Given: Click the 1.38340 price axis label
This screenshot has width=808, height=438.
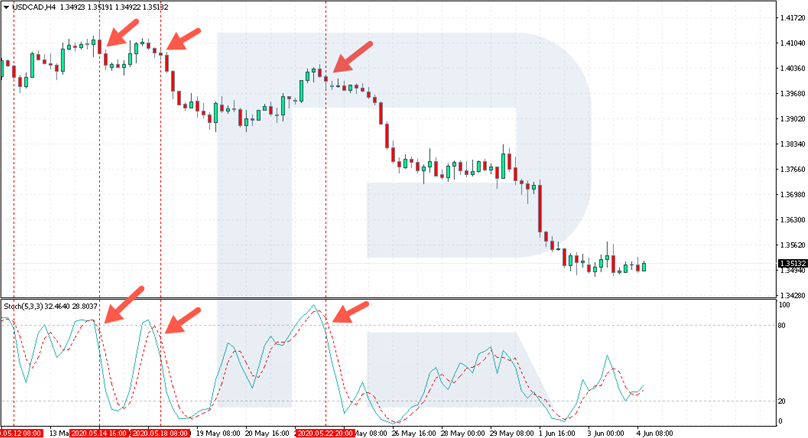Looking at the screenshot, I should pos(792,144).
